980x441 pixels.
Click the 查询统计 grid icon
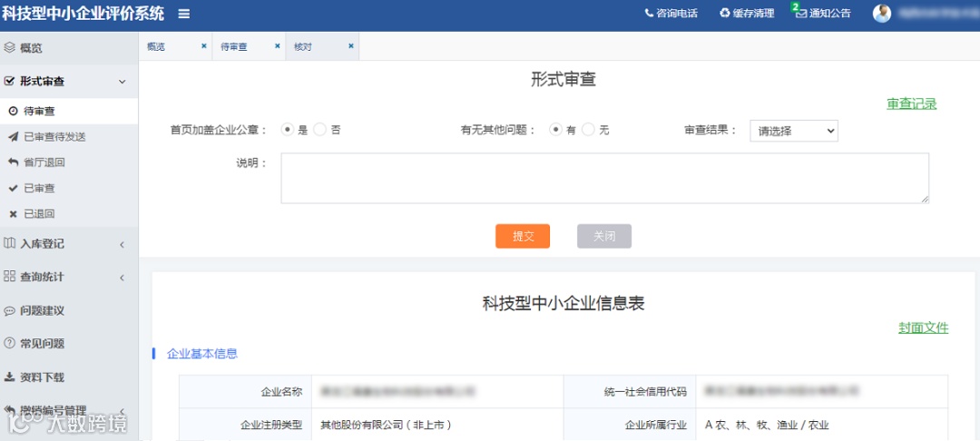[9, 277]
